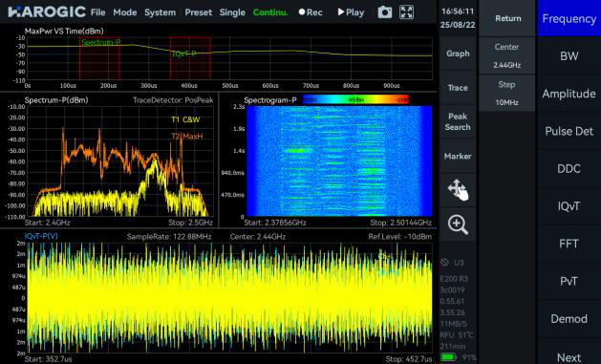Open the Marker menu
This screenshot has width=601, height=364.
click(458, 156)
